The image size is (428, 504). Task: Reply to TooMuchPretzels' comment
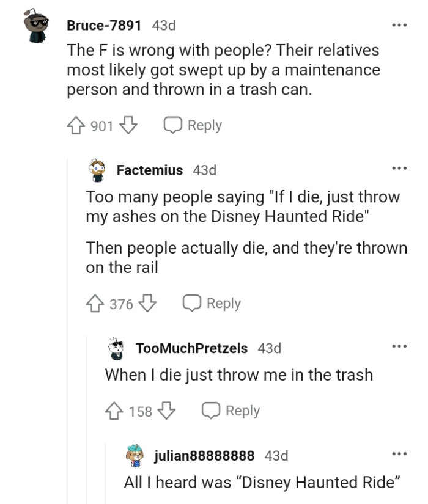231,411
